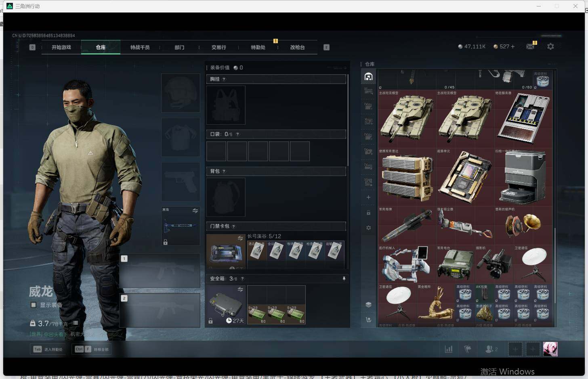Open the statistics bar chart icon

[x=449, y=349]
